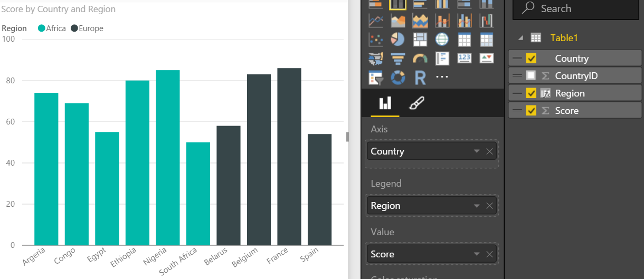644x279 pixels.
Task: Uncheck the Score field checkbox
Action: point(531,111)
